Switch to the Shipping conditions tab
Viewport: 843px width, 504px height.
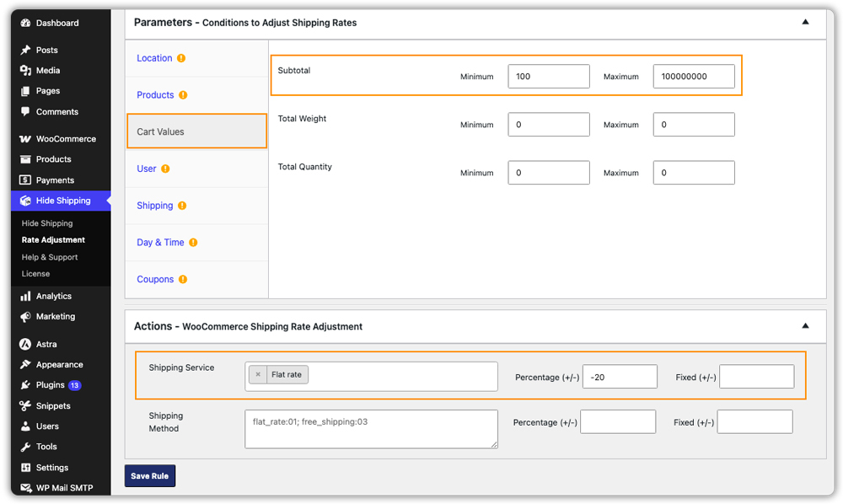[196, 206]
